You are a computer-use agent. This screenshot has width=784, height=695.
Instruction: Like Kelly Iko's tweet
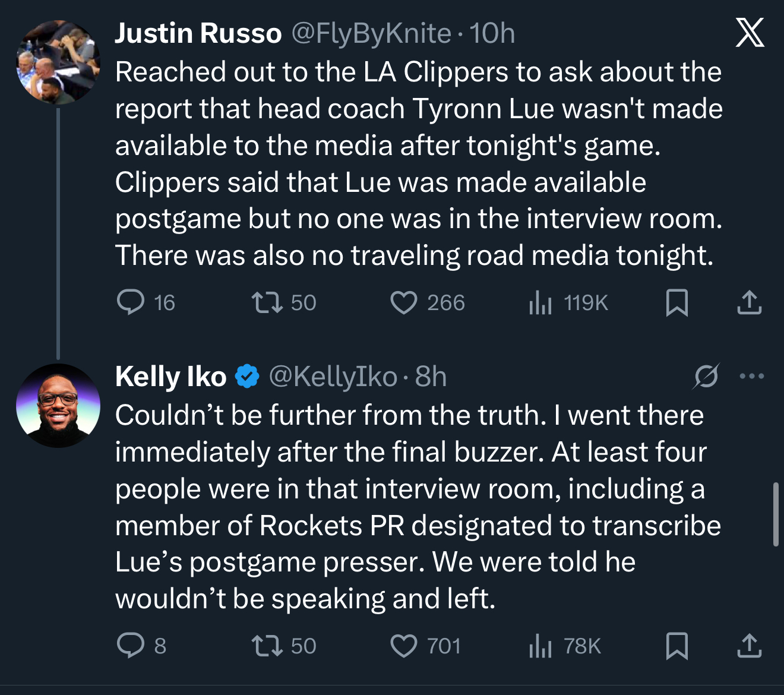pos(403,646)
